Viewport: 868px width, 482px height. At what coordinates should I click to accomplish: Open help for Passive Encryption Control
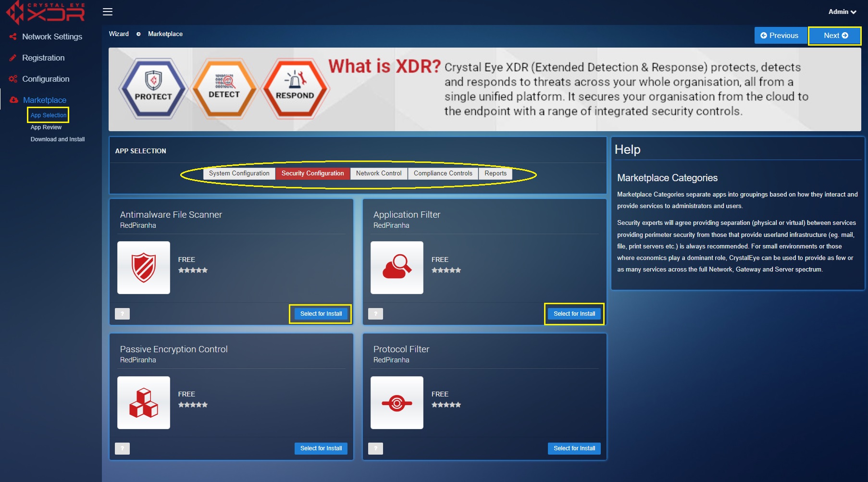point(122,449)
